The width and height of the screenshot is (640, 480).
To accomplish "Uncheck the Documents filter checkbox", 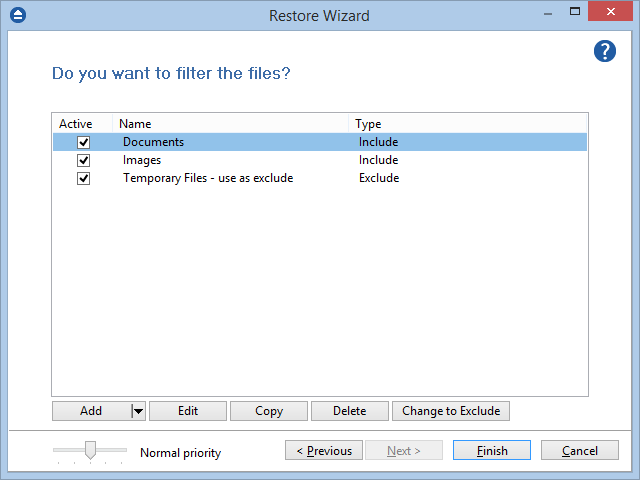I will [84, 143].
